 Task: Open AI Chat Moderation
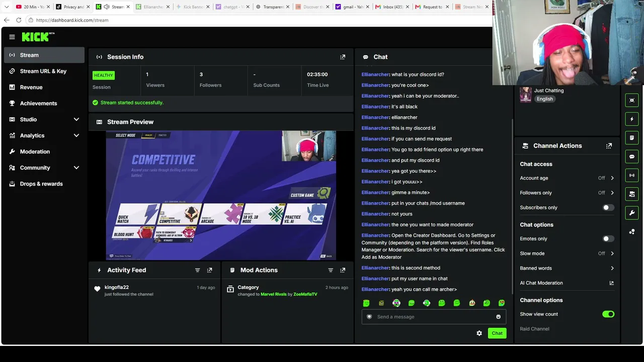[541, 283]
